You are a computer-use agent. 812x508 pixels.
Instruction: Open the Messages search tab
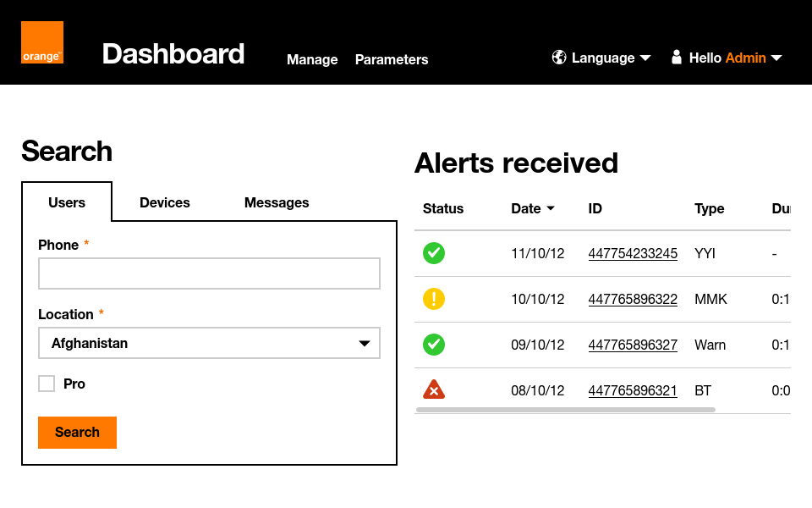pyautogui.click(x=276, y=202)
